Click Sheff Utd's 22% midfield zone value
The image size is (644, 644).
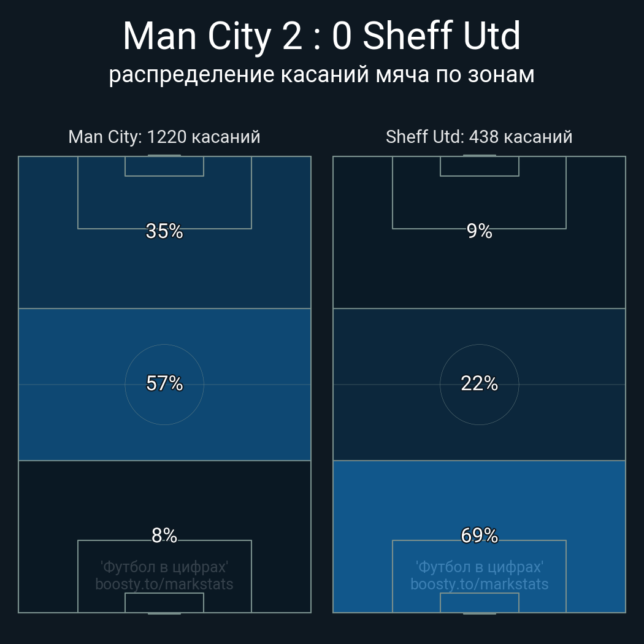[479, 383]
